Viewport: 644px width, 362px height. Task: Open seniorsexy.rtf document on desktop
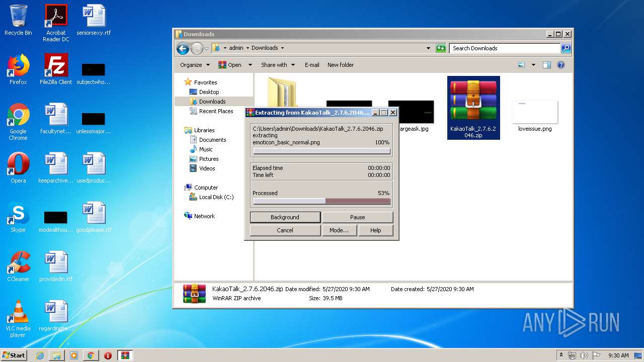click(94, 20)
